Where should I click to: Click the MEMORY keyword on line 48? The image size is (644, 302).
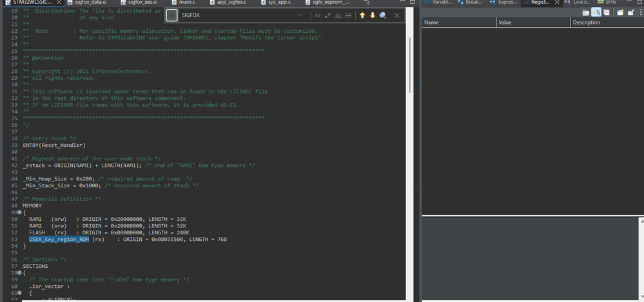pyautogui.click(x=32, y=205)
